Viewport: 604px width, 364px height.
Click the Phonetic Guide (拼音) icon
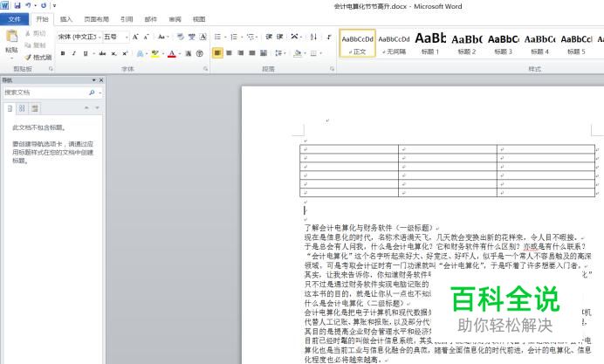click(x=192, y=37)
